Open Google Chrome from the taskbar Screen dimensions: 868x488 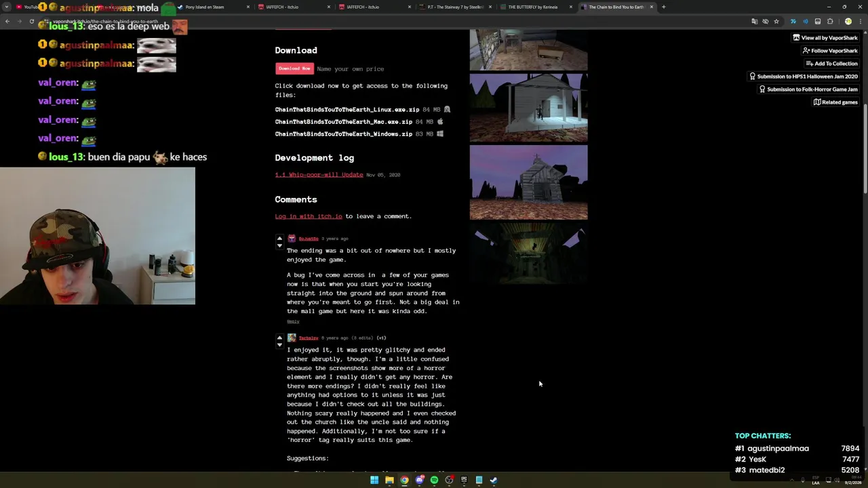click(404, 480)
